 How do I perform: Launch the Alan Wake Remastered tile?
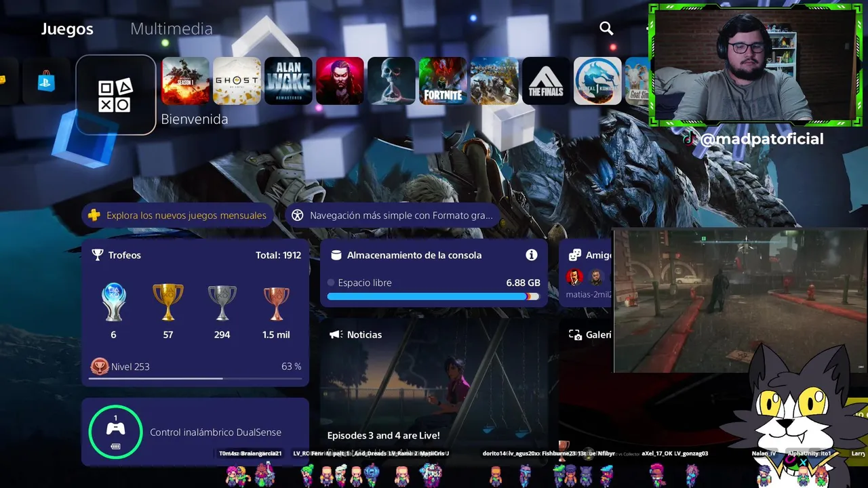point(288,81)
